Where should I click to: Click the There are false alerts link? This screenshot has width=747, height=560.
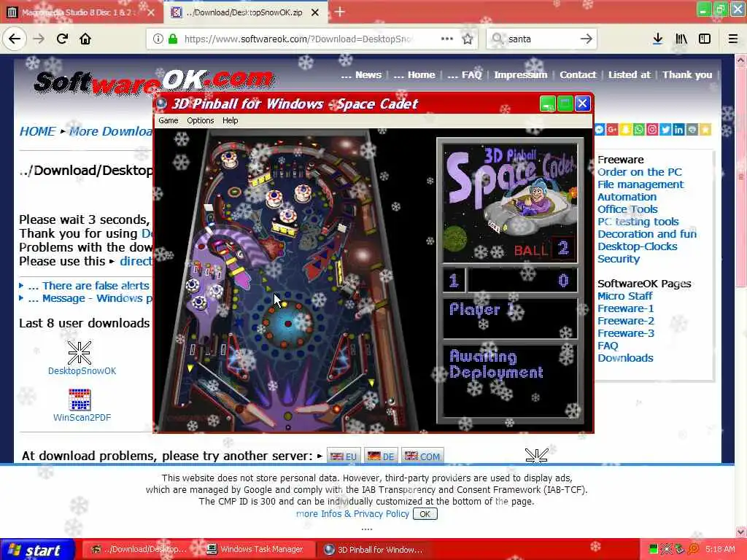pyautogui.click(x=96, y=286)
